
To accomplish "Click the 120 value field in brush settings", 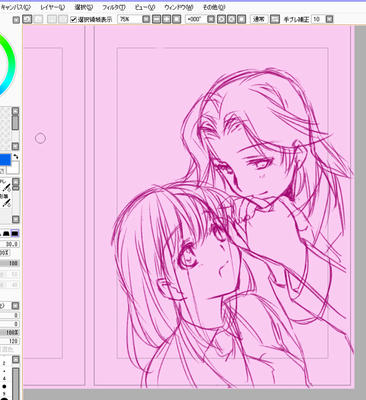I will 9,341.
